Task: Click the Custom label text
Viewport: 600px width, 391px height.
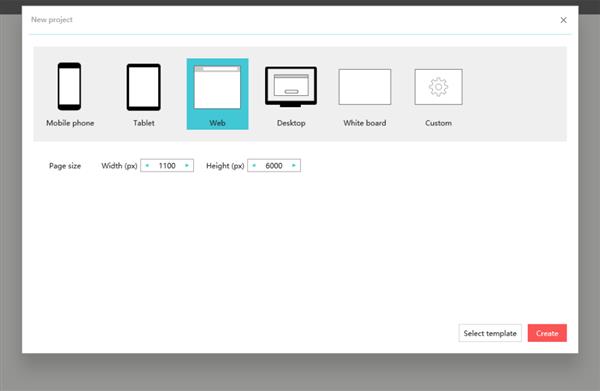Action: [439, 123]
